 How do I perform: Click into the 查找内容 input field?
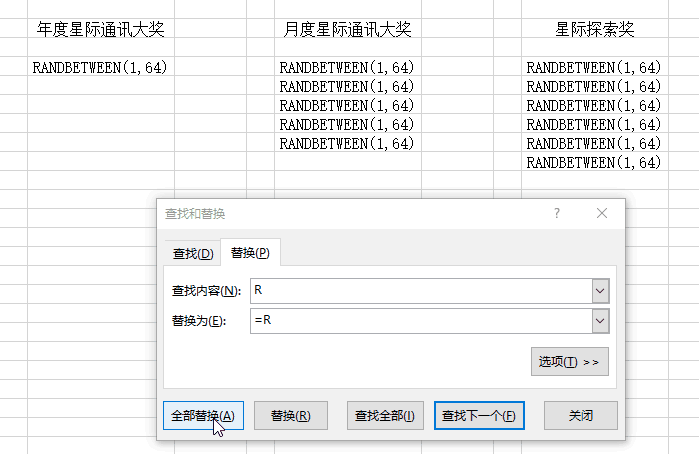tap(421, 291)
